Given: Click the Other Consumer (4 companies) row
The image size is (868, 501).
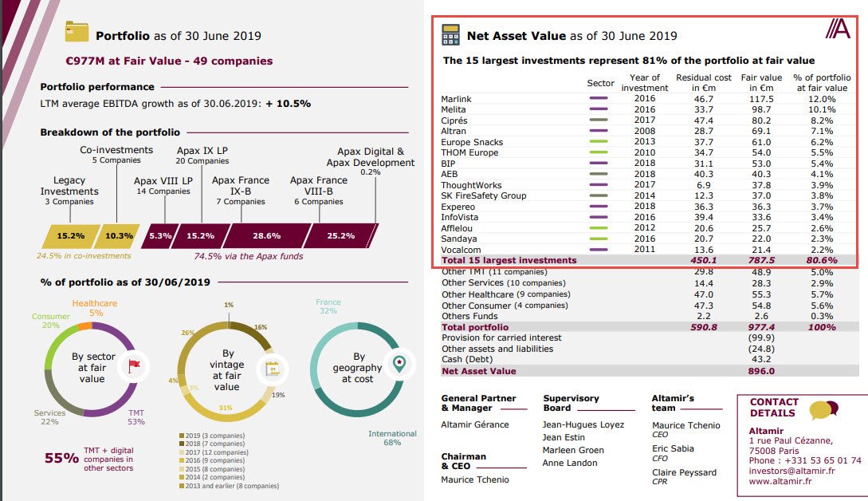Looking at the screenshot, I should [x=650, y=306].
